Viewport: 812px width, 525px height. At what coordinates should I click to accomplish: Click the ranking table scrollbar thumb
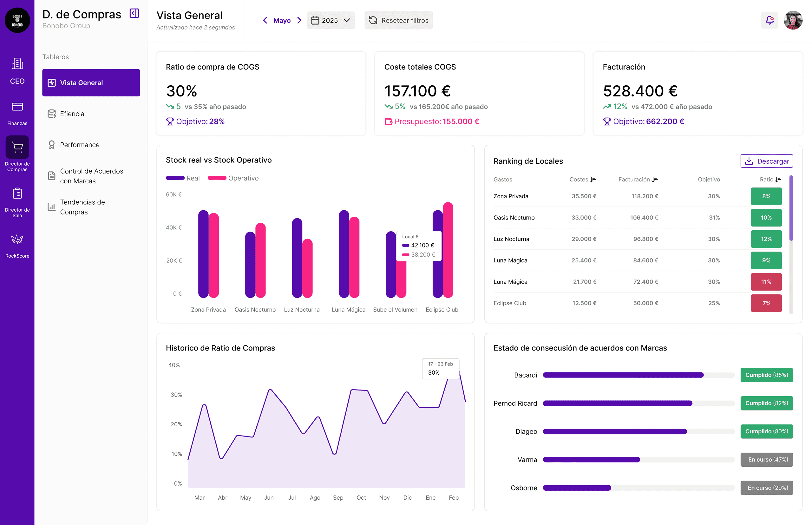coord(791,208)
